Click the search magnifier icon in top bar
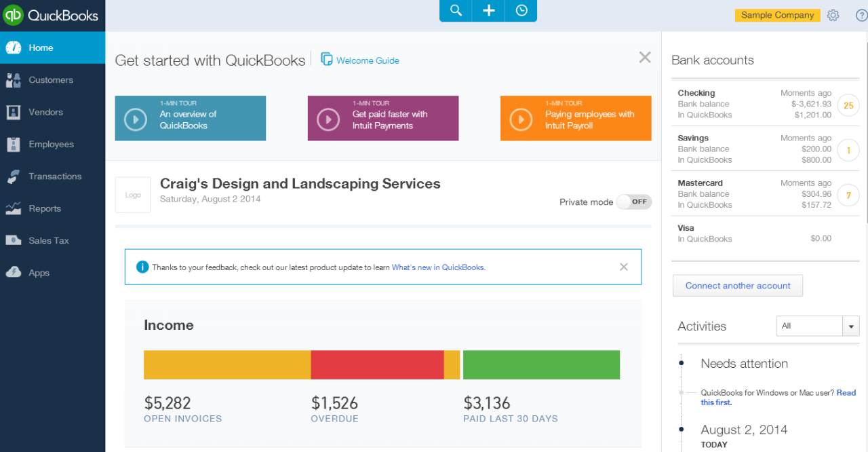Viewport: 868px width, 452px height. point(456,11)
